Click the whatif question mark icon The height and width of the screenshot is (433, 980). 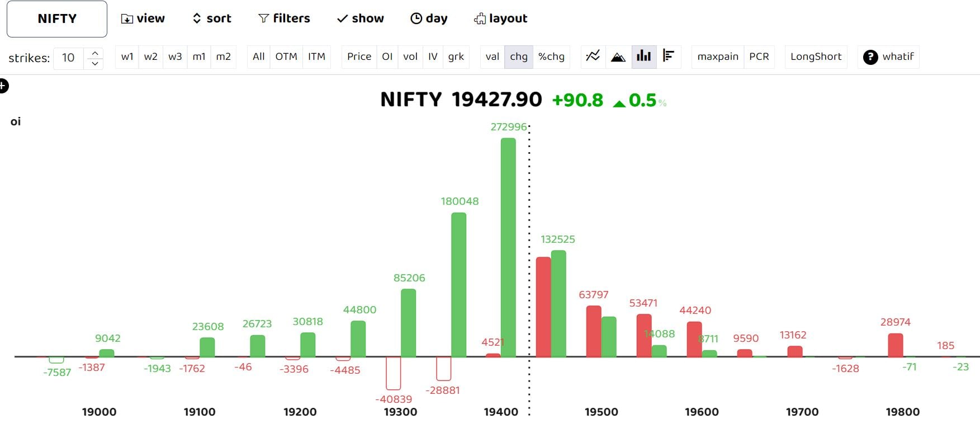click(x=870, y=57)
